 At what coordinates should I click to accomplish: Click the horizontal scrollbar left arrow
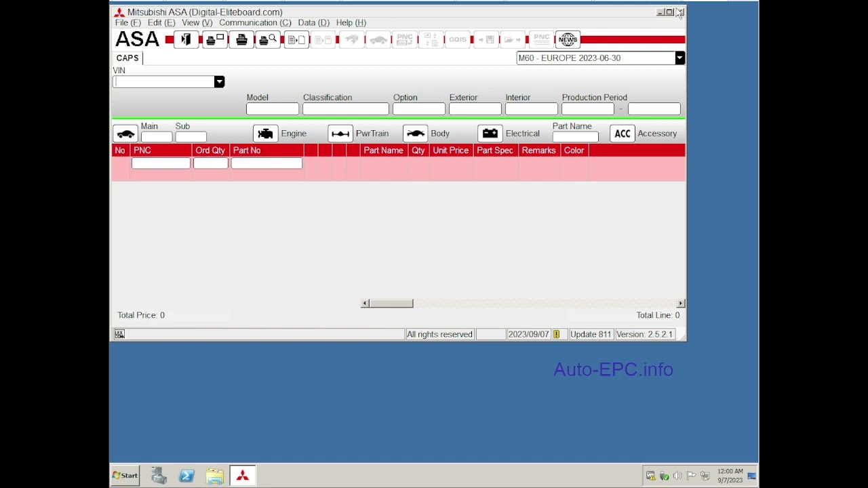[x=365, y=304]
